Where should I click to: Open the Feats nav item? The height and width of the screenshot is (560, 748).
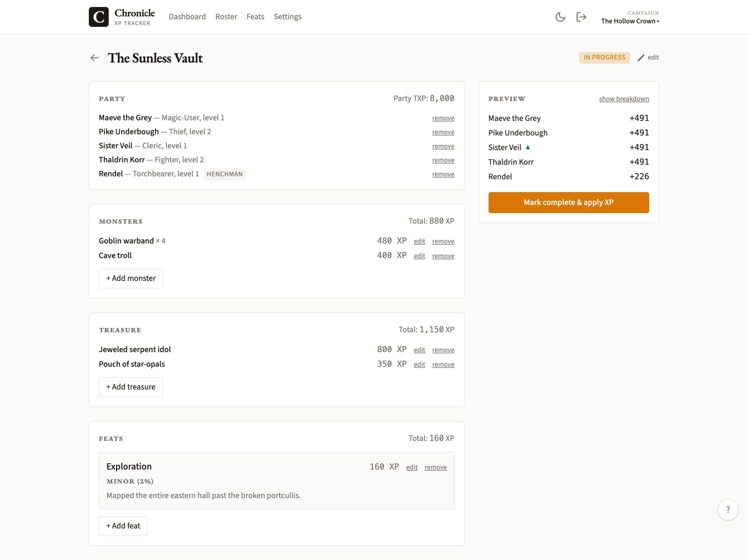[x=255, y=17]
